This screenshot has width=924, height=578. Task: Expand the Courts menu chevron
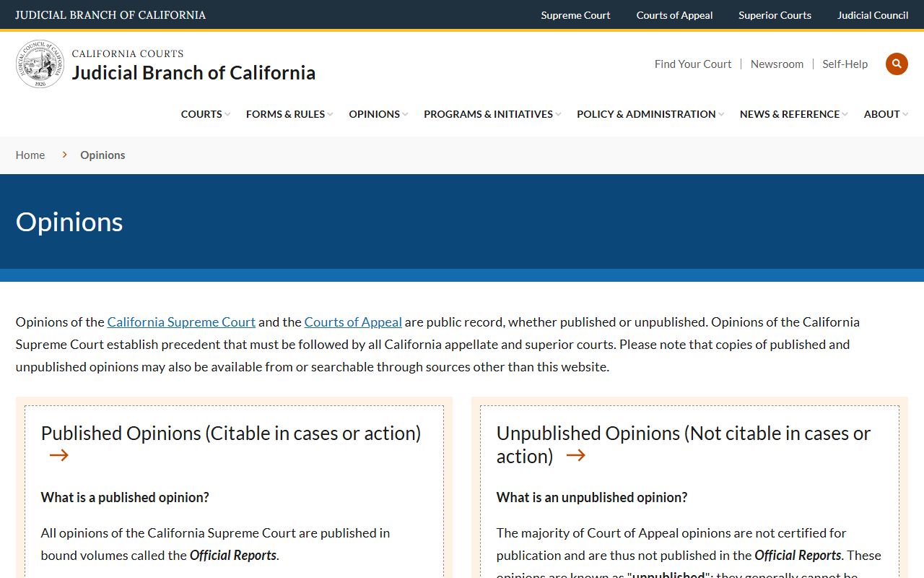coord(227,114)
